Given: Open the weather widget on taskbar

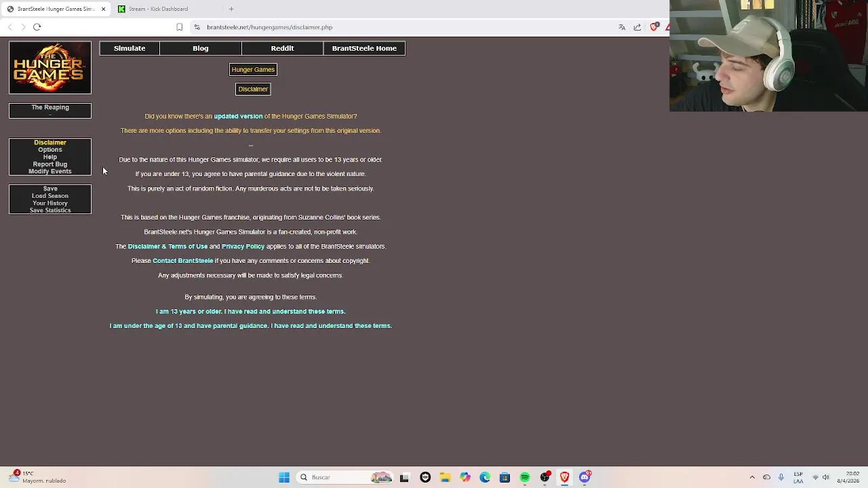Looking at the screenshot, I should [x=37, y=477].
